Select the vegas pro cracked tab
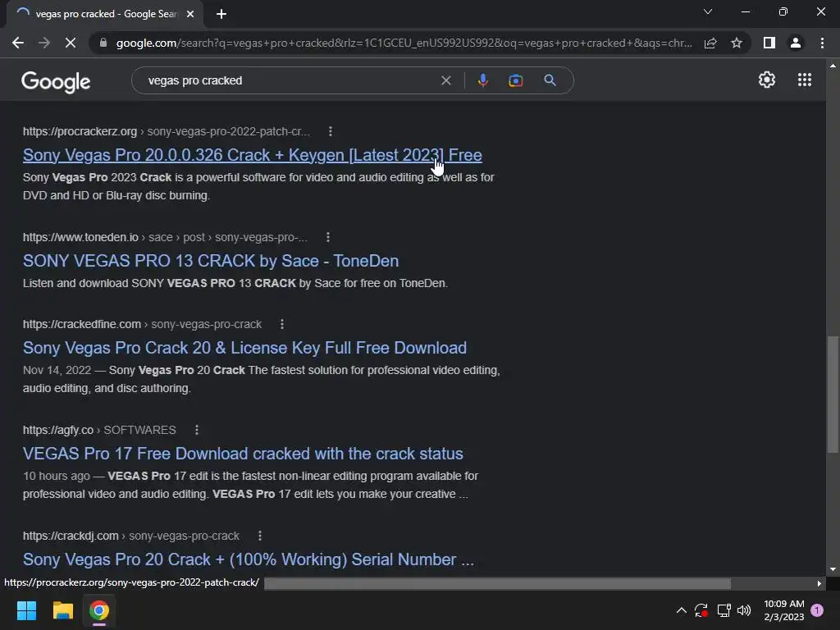 [x=104, y=15]
